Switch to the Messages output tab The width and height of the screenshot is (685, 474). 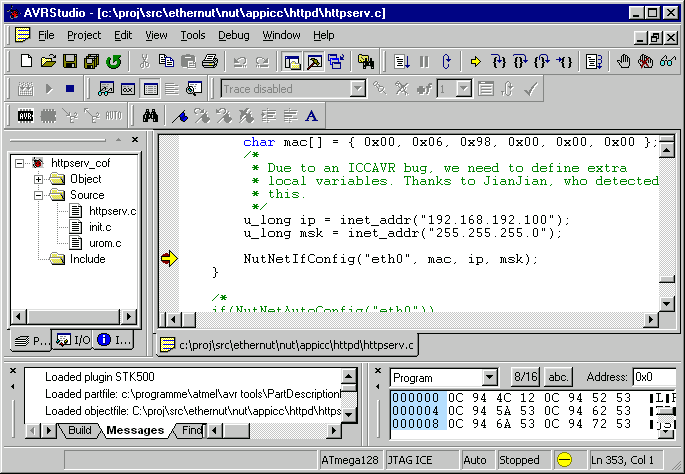[x=135, y=430]
